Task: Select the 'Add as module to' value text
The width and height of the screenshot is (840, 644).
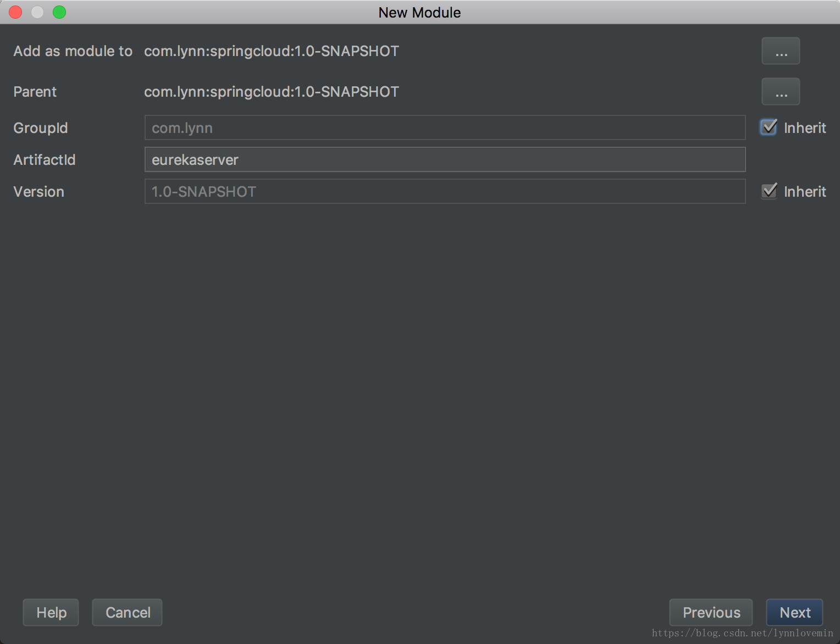Action: click(x=272, y=51)
